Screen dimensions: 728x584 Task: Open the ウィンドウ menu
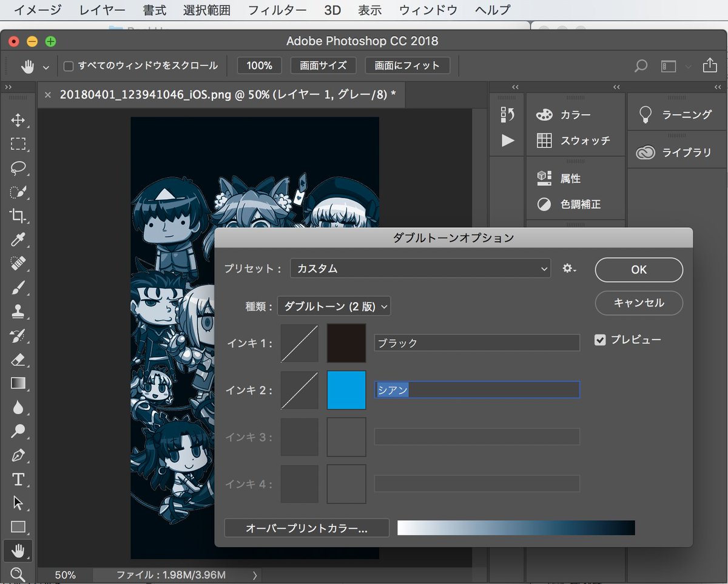pyautogui.click(x=428, y=10)
